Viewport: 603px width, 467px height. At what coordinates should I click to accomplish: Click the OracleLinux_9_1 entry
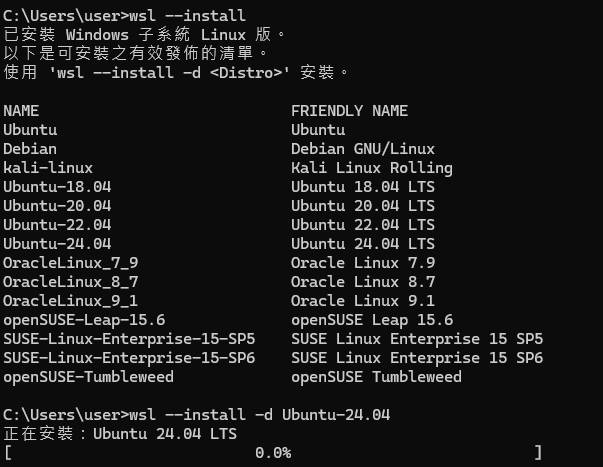click(x=71, y=301)
